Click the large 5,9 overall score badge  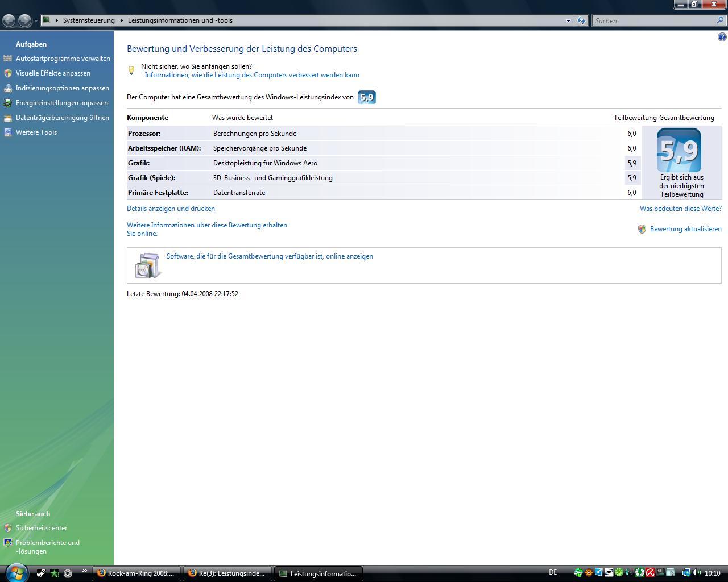(679, 150)
